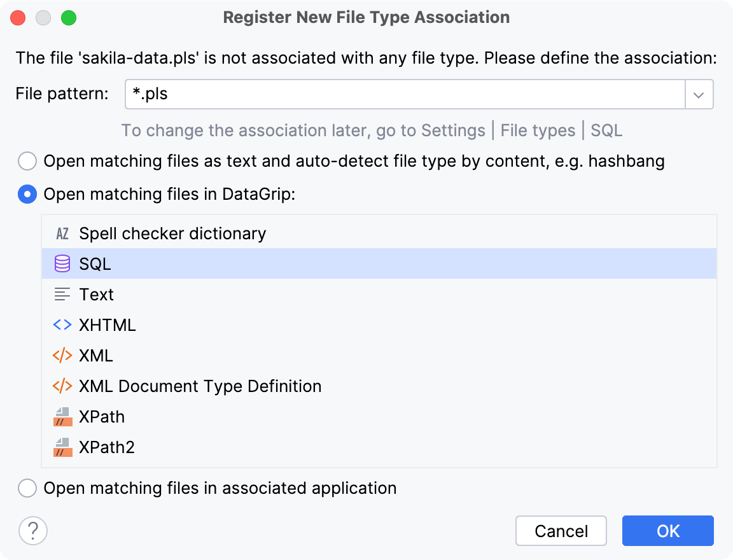Image resolution: width=733 pixels, height=560 pixels.
Task: Open the file pattern dropdown
Action: pyautogui.click(x=699, y=94)
